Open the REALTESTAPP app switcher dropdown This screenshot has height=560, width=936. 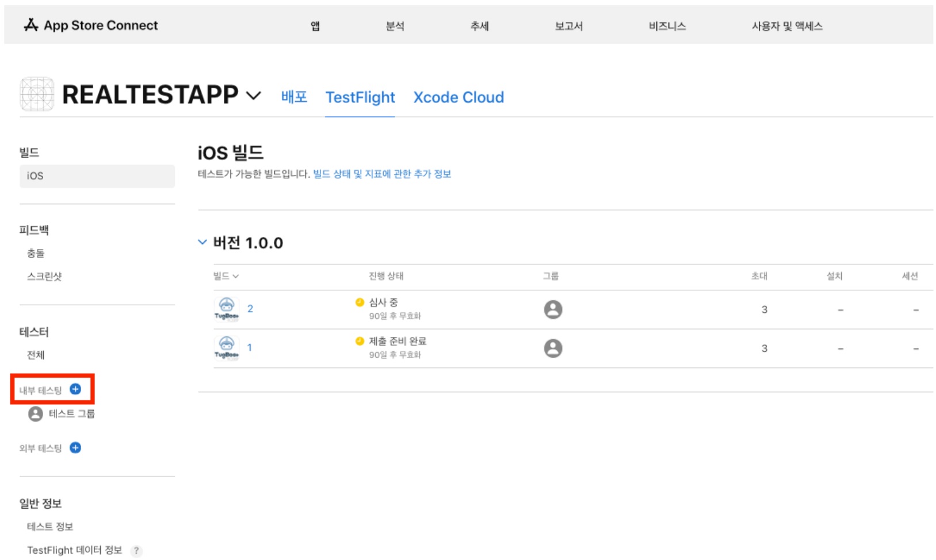254,95
